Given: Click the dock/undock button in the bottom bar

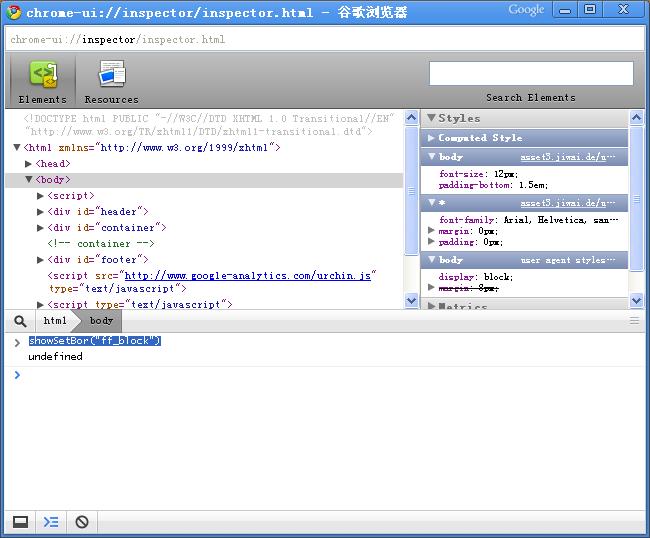Looking at the screenshot, I should pyautogui.click(x=20, y=522).
